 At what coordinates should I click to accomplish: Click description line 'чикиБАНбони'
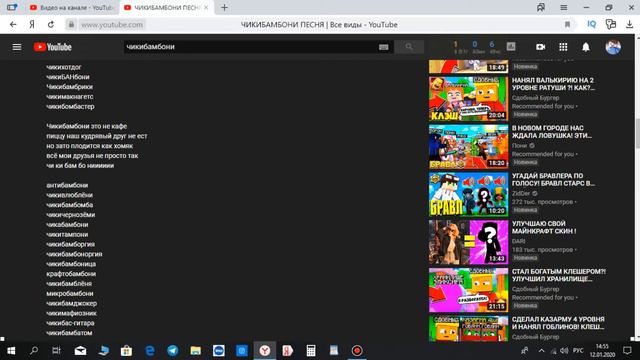click(x=68, y=77)
